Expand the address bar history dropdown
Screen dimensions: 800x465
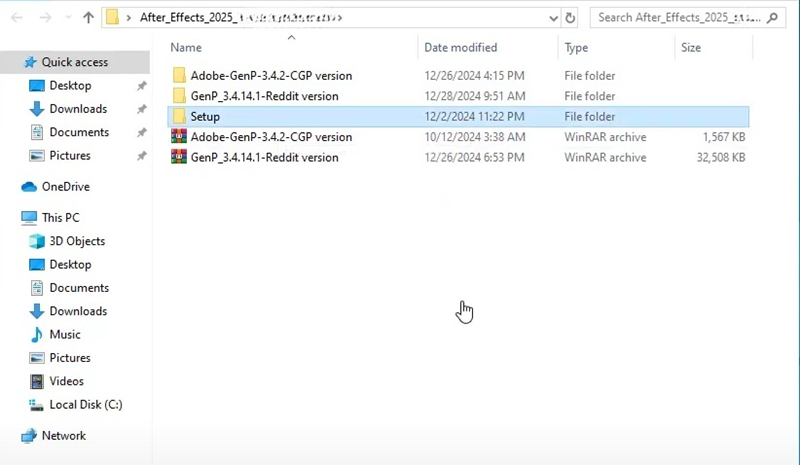554,18
